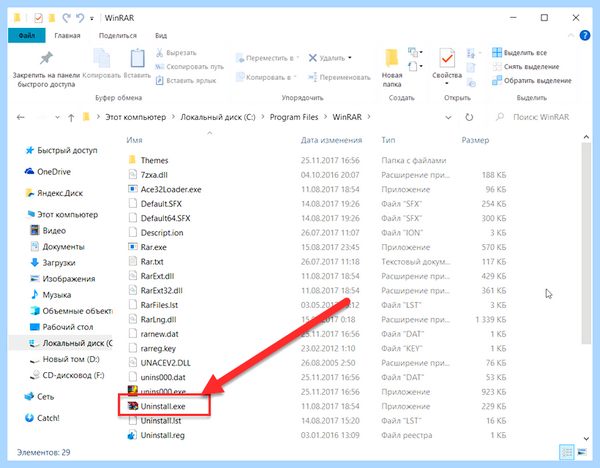
Task: Select Uninstall.exe file icon
Action: 133,406
